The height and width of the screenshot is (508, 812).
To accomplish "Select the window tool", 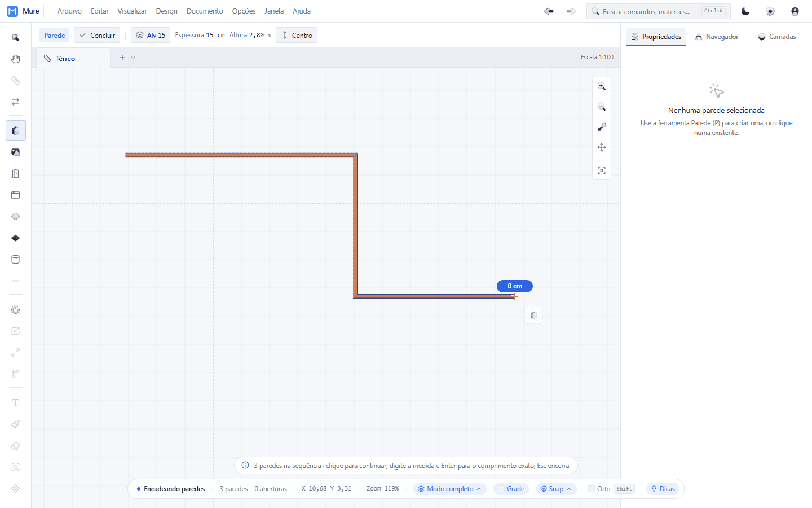I will point(16,195).
